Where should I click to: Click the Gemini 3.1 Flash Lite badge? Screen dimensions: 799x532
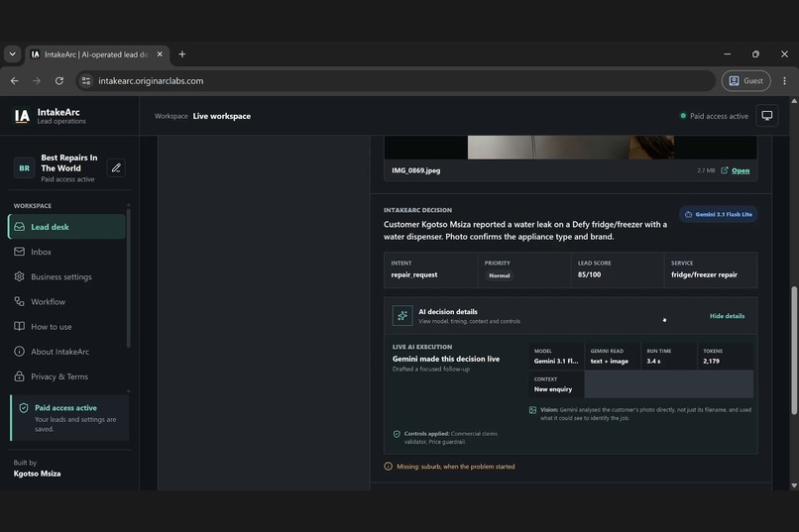pyautogui.click(x=718, y=214)
